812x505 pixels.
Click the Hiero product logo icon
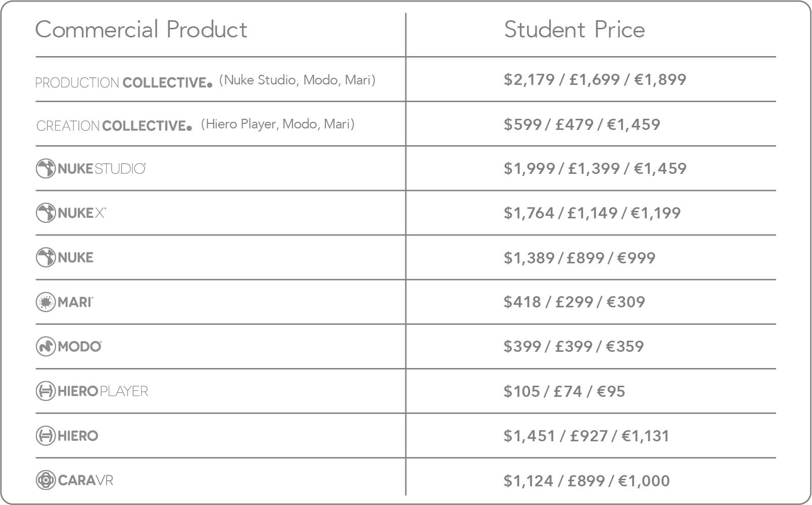45,435
